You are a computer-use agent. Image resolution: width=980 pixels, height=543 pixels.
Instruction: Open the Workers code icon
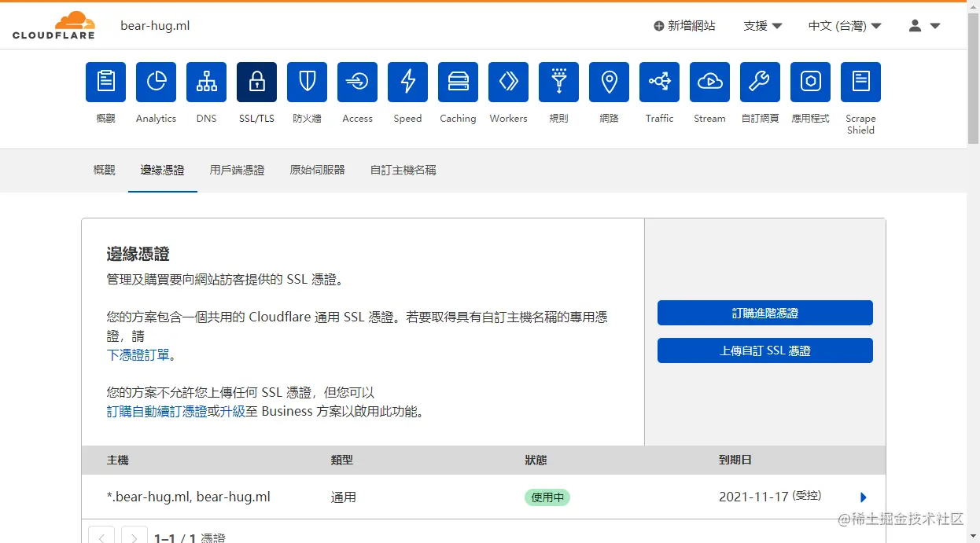[x=508, y=82]
